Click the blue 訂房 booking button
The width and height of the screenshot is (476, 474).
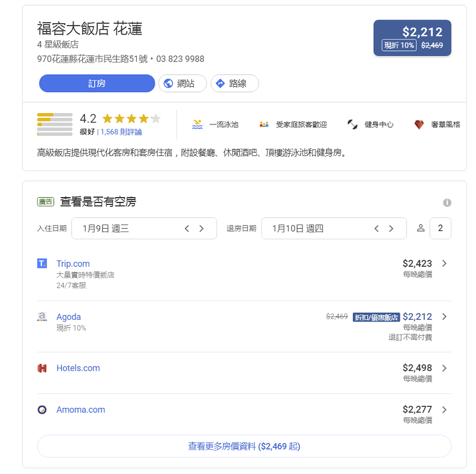[97, 83]
